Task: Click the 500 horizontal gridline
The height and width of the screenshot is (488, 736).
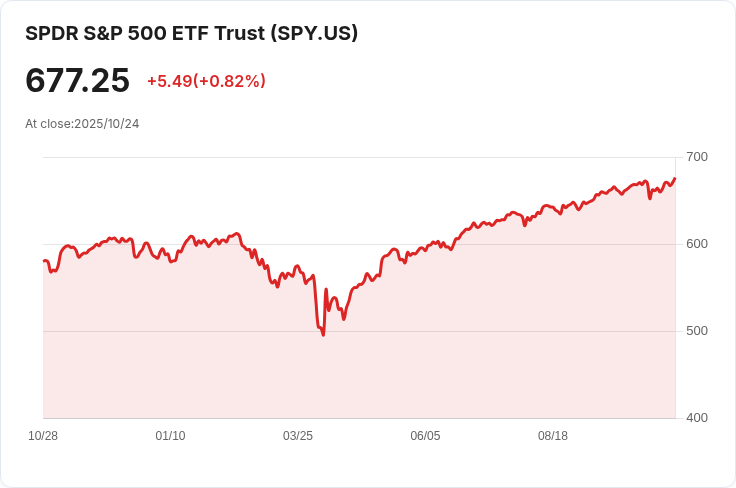Action: [x=359, y=331]
